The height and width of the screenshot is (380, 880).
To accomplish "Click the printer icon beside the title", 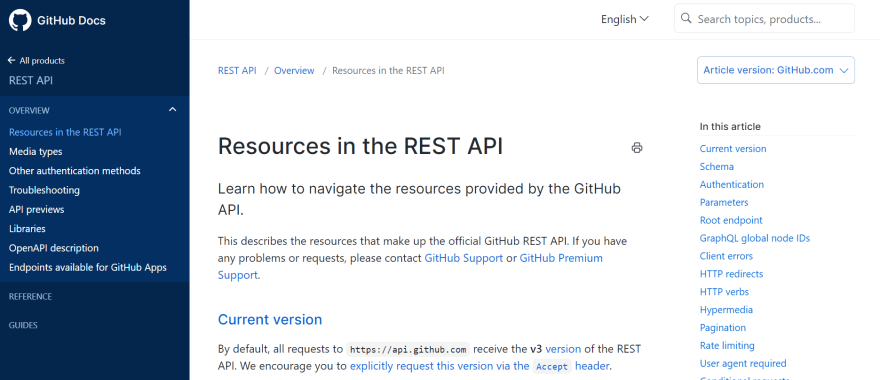I will [x=636, y=148].
